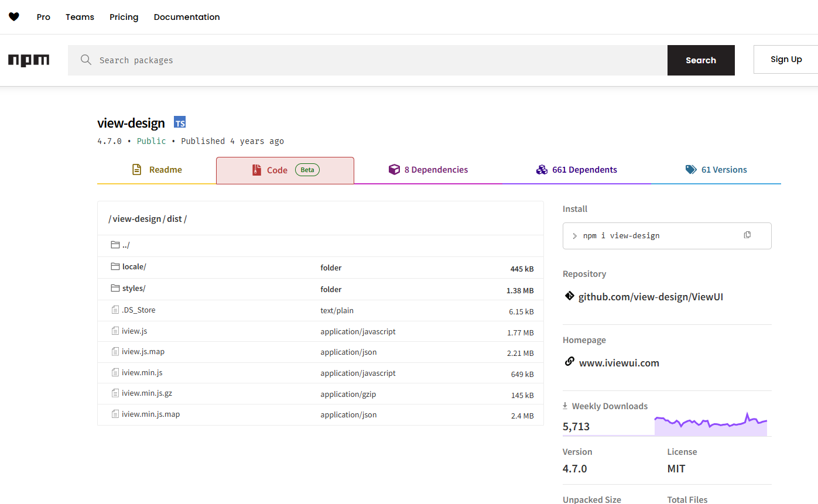Viewport: 818px width, 504px height.
Task: Click the iview.min.js.map file icon
Action: point(115,414)
